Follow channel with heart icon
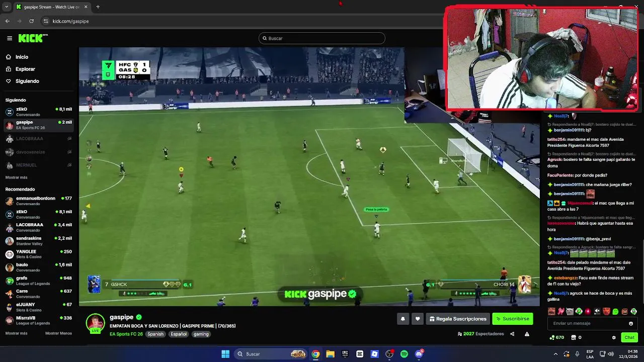Image resolution: width=644 pixels, height=362 pixels. pos(418,319)
